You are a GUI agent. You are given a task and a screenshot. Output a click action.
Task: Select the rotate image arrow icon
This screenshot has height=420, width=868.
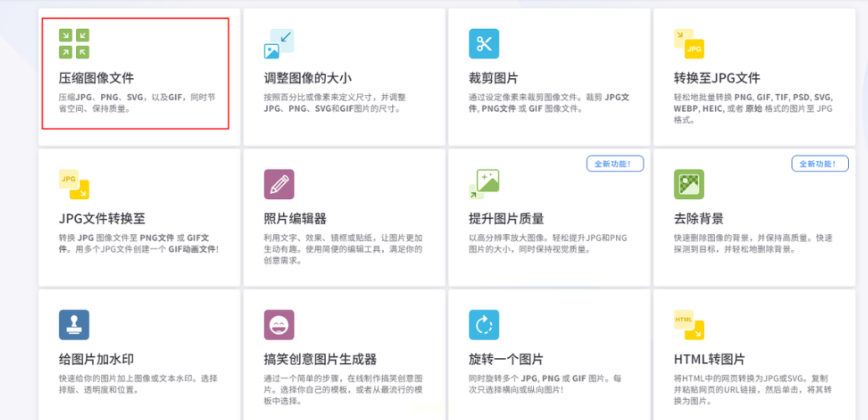point(484,325)
